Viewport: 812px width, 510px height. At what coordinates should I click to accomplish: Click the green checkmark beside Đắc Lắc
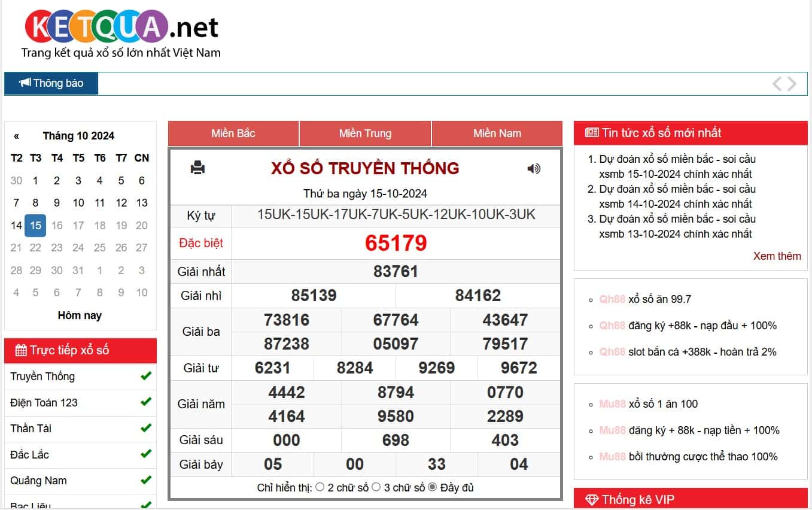(145, 454)
